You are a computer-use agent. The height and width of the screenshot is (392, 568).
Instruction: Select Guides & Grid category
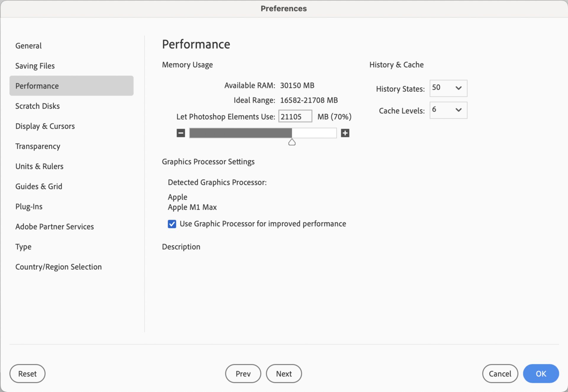[71, 186]
